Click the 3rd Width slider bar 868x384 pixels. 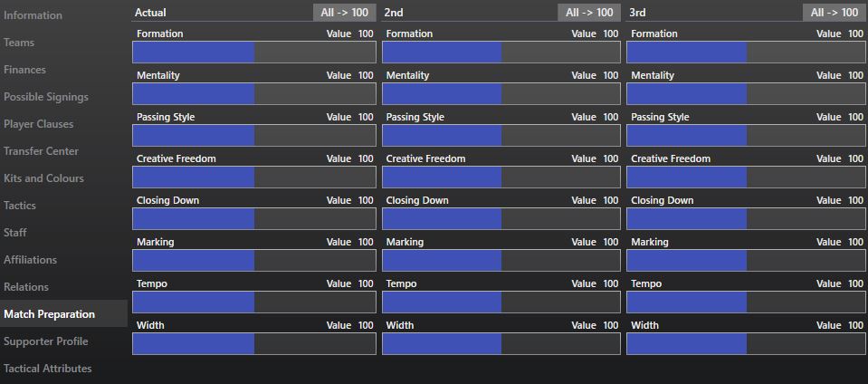pyautogui.click(x=746, y=343)
